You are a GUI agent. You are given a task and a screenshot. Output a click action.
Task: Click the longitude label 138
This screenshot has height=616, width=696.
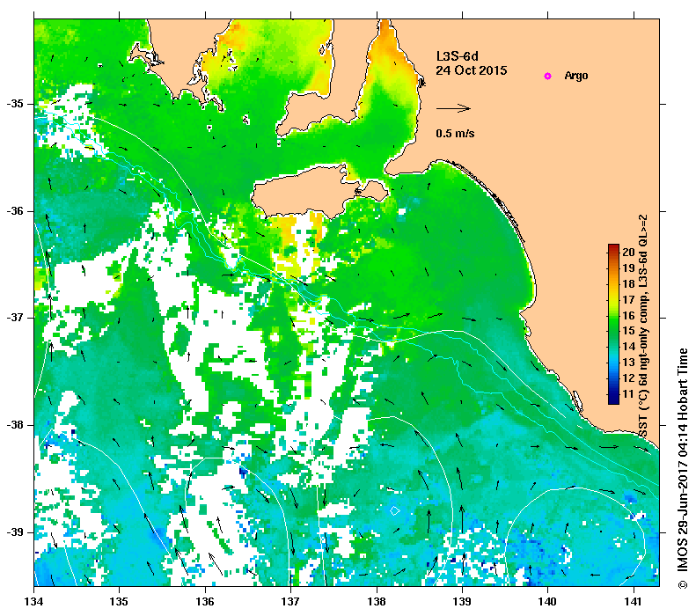point(377,601)
